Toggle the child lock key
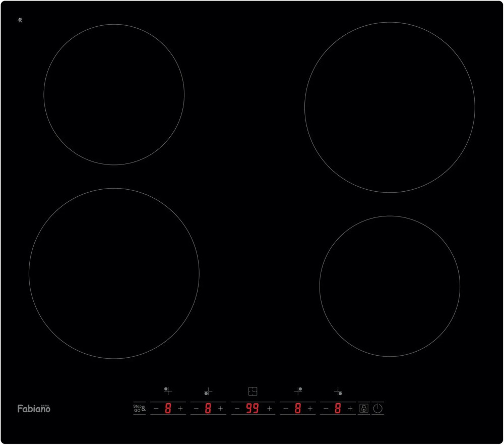Screen dimensions: 504x445 (363, 408)
